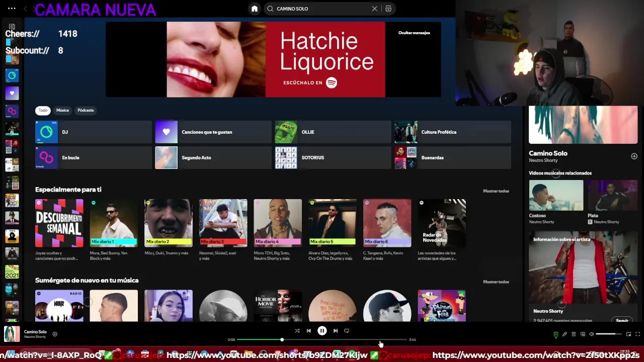Go to Spotify Home via house icon
The image size is (644, 362).
click(x=255, y=9)
